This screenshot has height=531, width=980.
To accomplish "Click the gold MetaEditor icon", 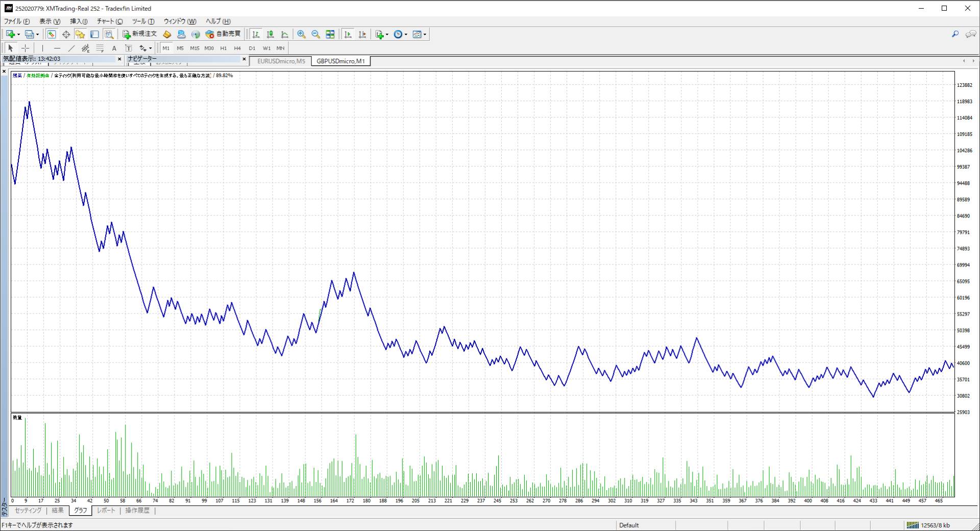I will 167,34.
